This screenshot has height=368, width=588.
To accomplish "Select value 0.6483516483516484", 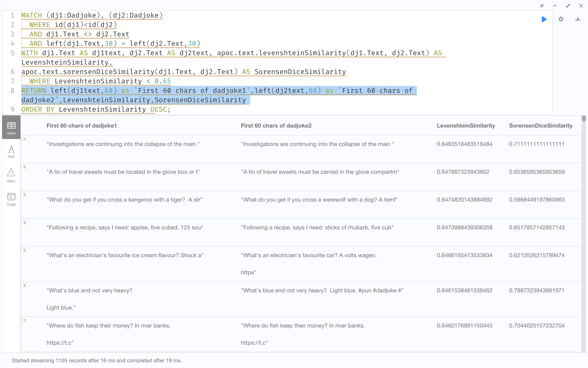I will pos(464,144).
